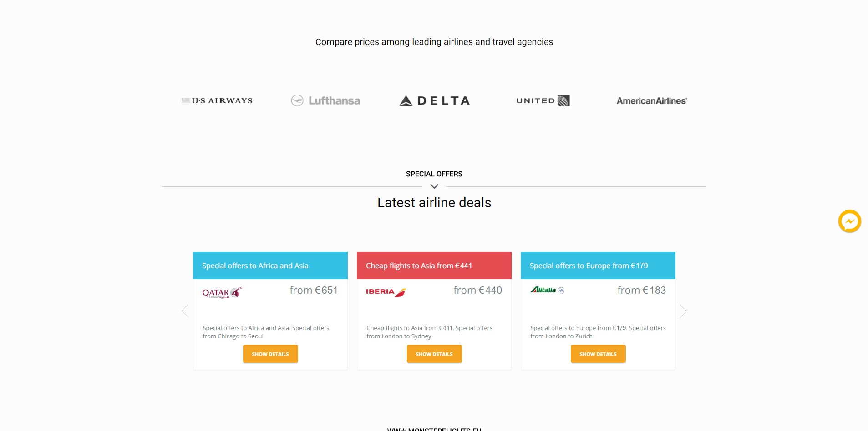Open the Special offers to Europe header
Image resolution: width=868 pixels, height=431 pixels.
pyautogui.click(x=598, y=266)
